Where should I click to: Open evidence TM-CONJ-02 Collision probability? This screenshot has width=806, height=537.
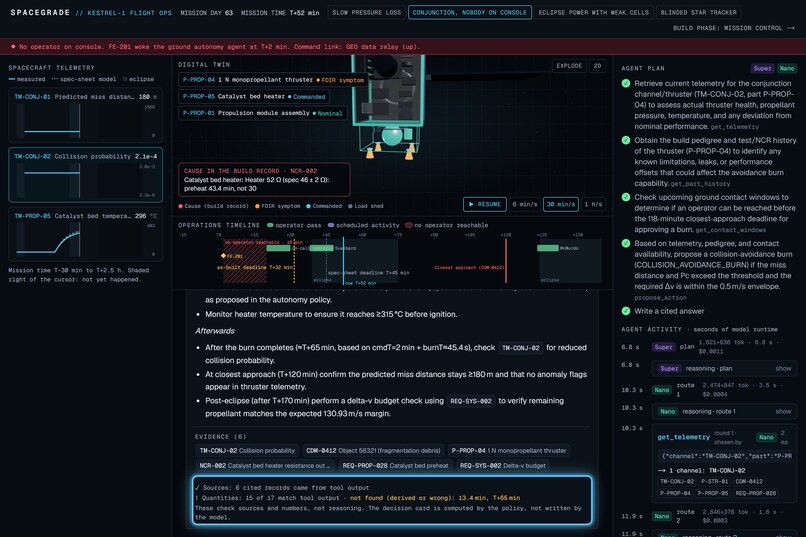coord(247,451)
